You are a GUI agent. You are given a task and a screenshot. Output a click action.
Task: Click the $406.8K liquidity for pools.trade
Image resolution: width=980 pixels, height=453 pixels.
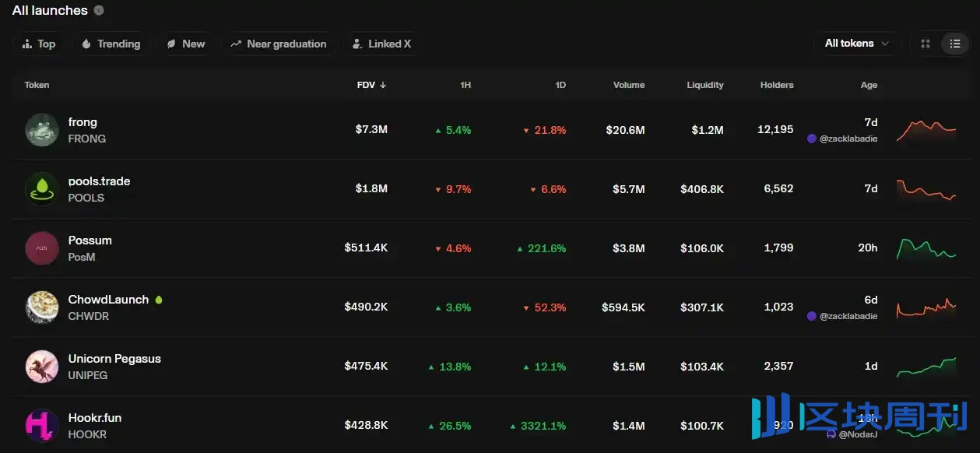[x=701, y=189]
